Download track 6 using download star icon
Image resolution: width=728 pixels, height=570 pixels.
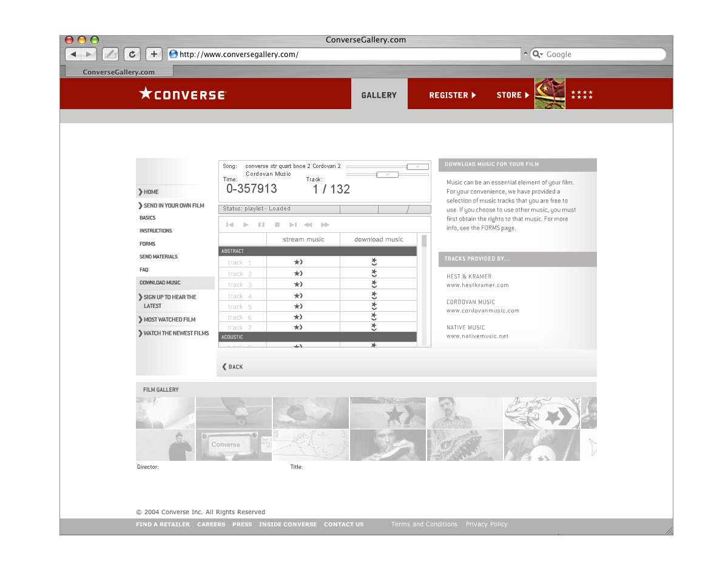point(374,317)
